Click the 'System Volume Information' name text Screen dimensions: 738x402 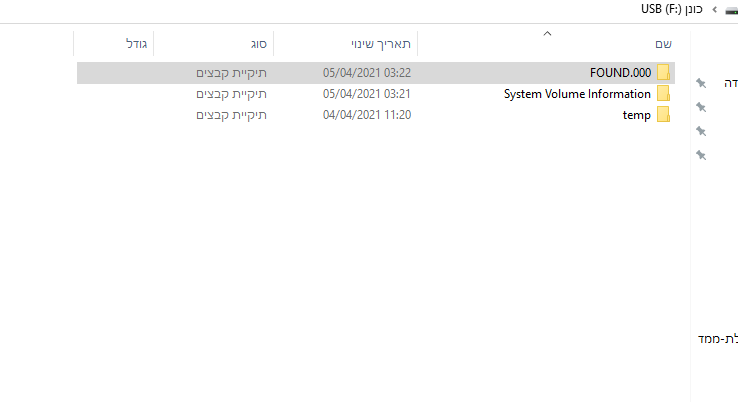[577, 94]
